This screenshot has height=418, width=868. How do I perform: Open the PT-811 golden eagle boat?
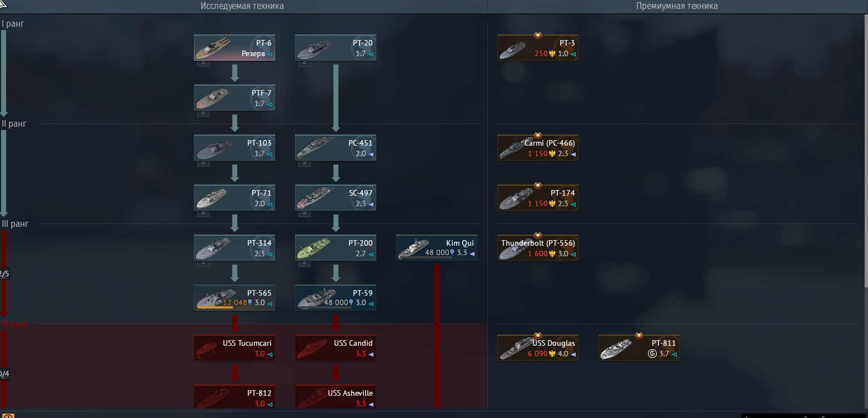pyautogui.click(x=639, y=348)
